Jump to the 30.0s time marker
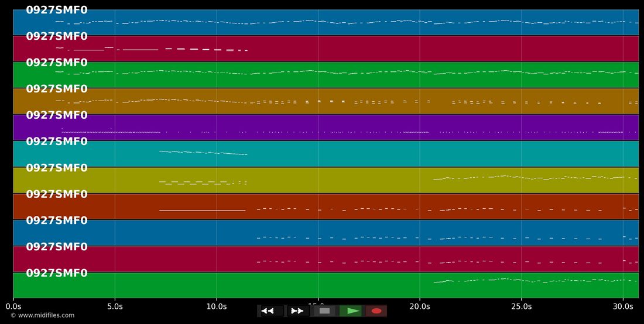Viewport: 644px width, 324px height. (x=623, y=306)
